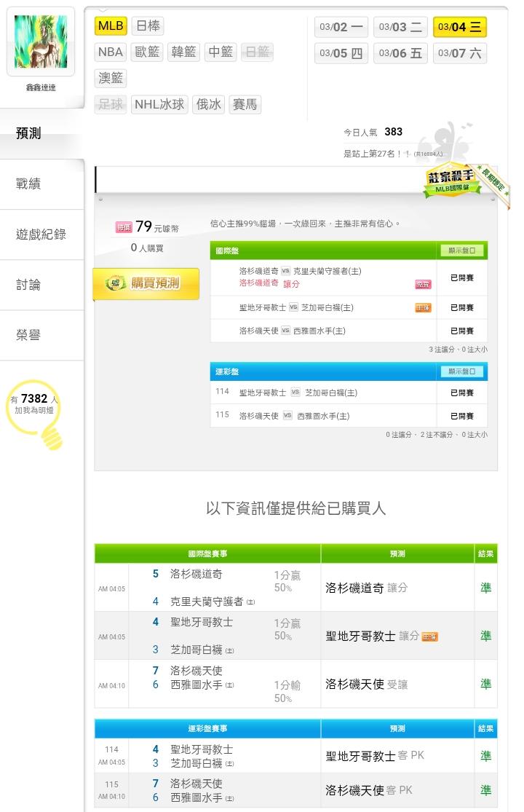This screenshot has height=812, width=524.
Task: Open 預測 in the sidebar
Action: tap(41, 133)
